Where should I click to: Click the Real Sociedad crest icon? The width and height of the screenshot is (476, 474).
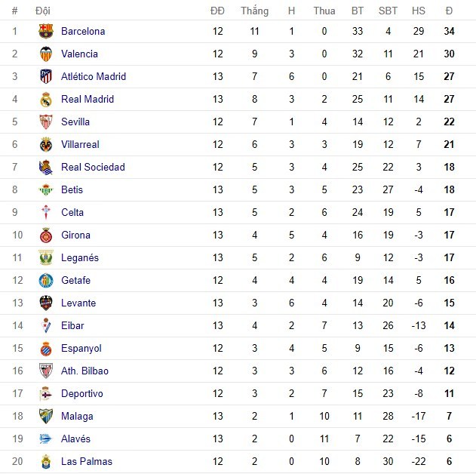pos(46,168)
